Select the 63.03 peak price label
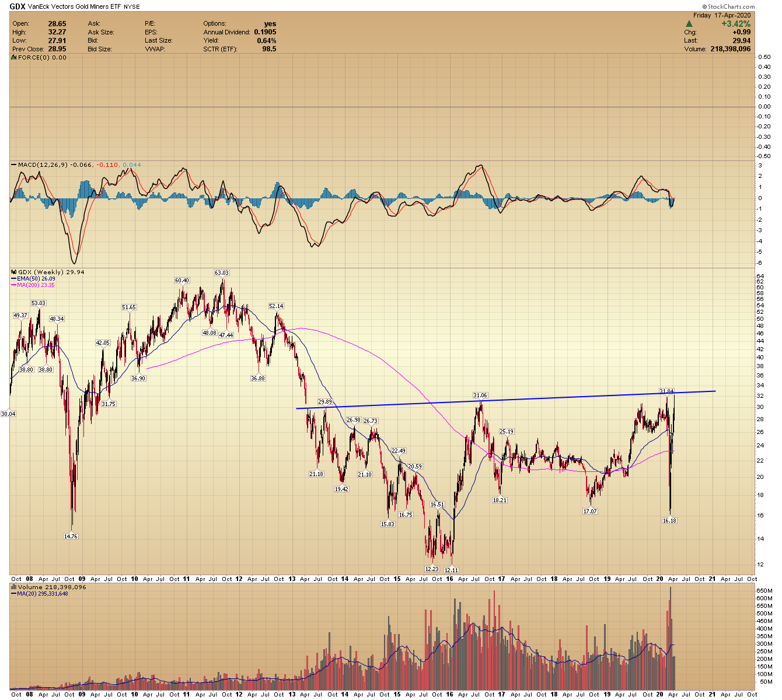This screenshot has height=700, width=782. [222, 272]
